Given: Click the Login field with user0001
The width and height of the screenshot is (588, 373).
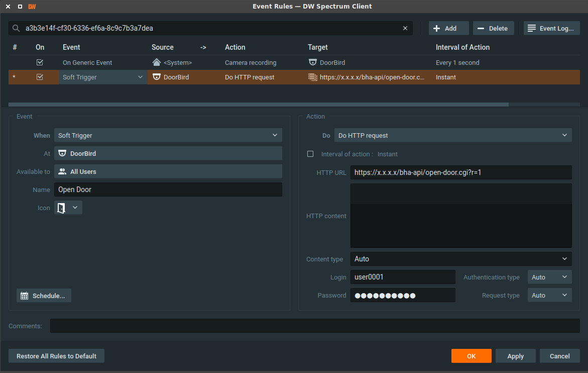Looking at the screenshot, I should (403, 277).
